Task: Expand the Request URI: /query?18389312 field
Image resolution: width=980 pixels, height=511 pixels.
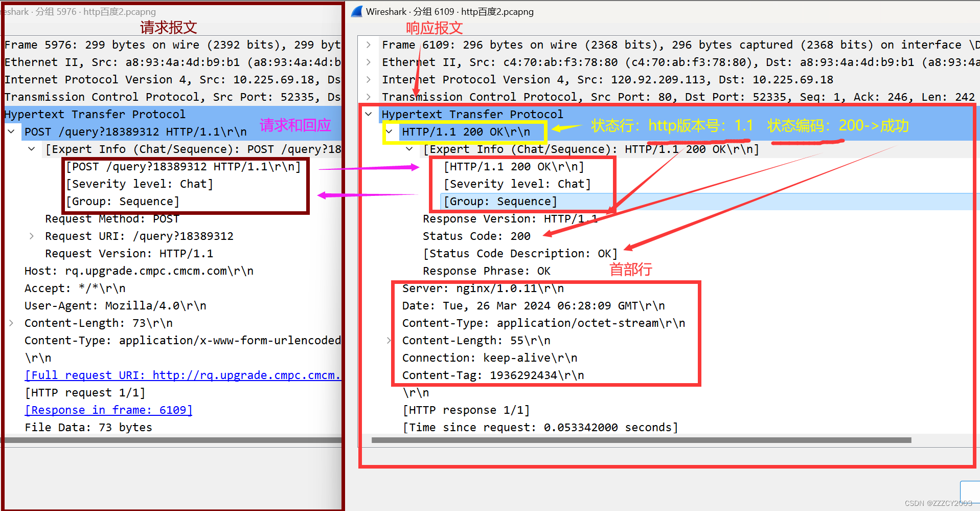Action: (x=32, y=236)
